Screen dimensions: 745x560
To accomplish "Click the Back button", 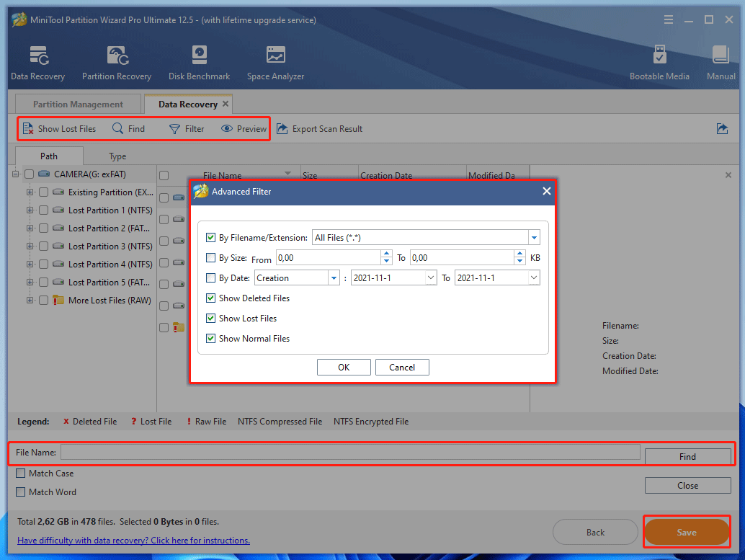I will pos(595,533).
